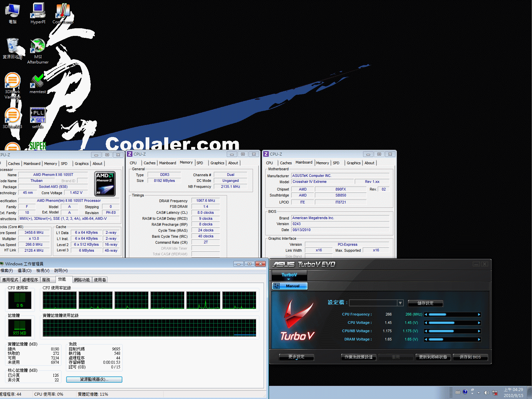Click the blue help question-mark tray icon
The height and width of the screenshot is (399, 532).
click(x=465, y=392)
